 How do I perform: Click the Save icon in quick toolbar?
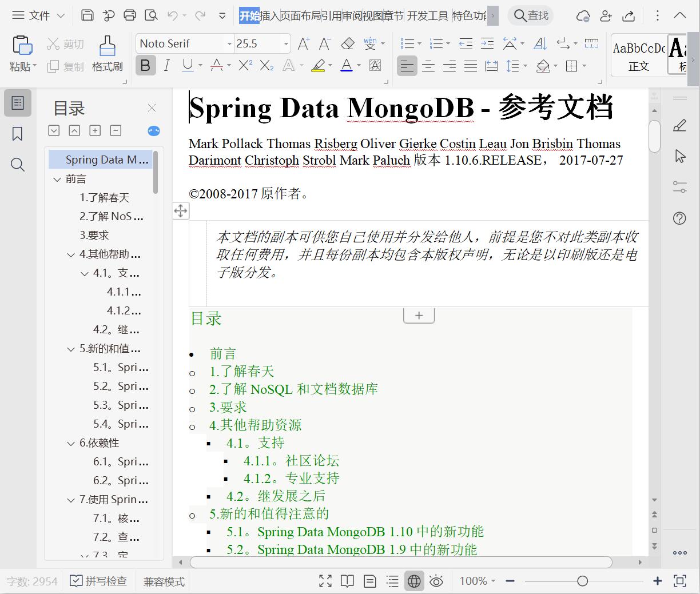(87, 15)
